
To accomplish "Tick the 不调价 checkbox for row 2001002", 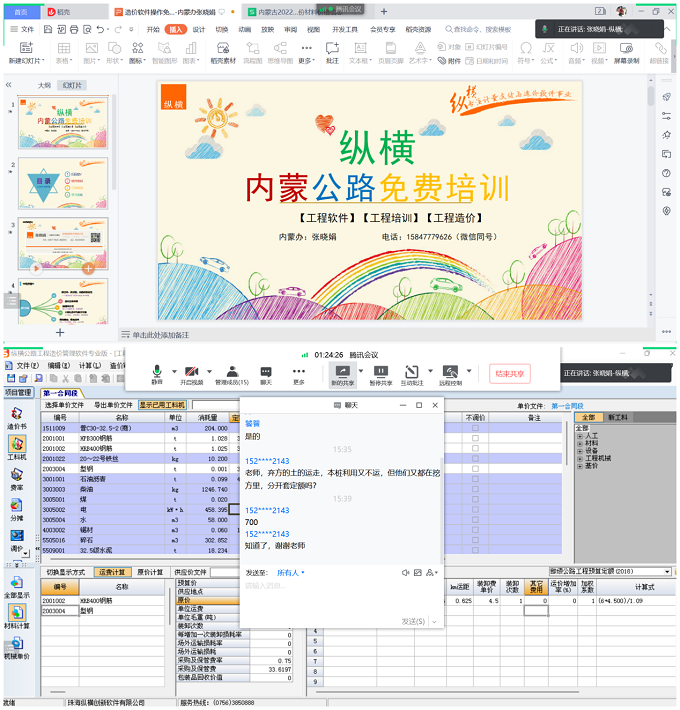I will [x=475, y=448].
